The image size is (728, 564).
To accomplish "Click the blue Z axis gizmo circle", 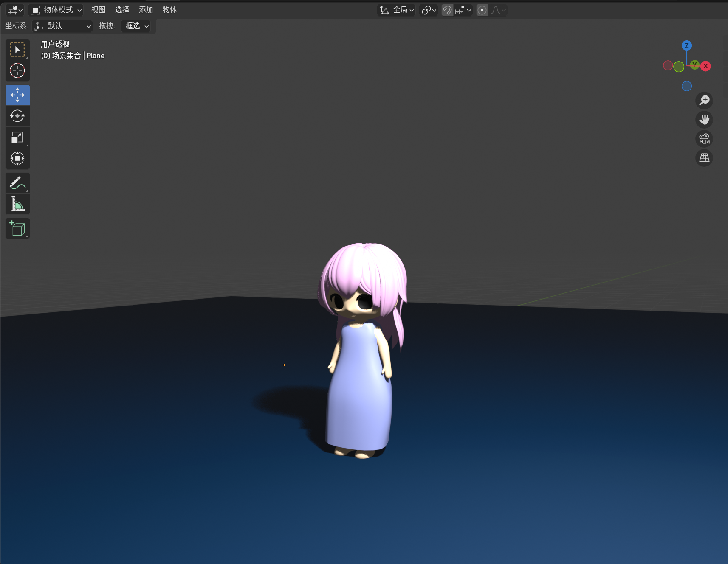I will (x=686, y=45).
